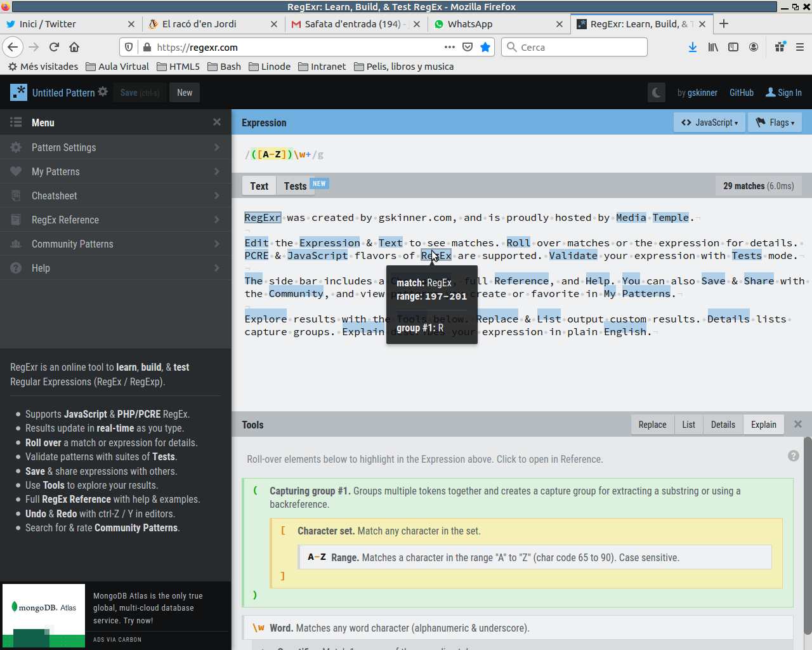
Task: Close the Menu sidebar
Action: (x=217, y=122)
